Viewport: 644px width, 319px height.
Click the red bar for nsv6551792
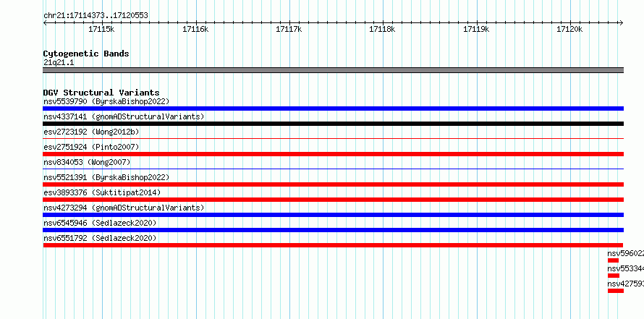(x=333, y=245)
